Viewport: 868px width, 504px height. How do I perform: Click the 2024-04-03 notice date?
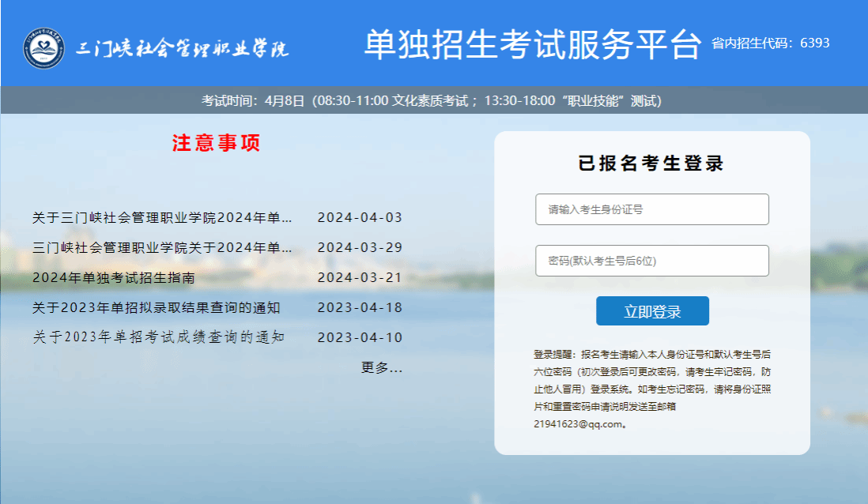click(x=360, y=218)
